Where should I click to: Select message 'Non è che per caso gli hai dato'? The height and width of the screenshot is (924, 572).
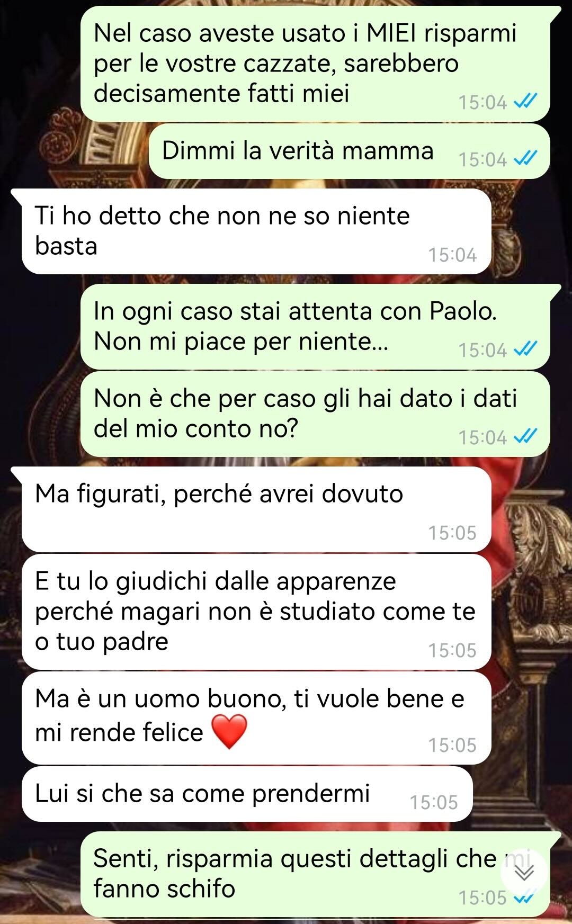316,414
